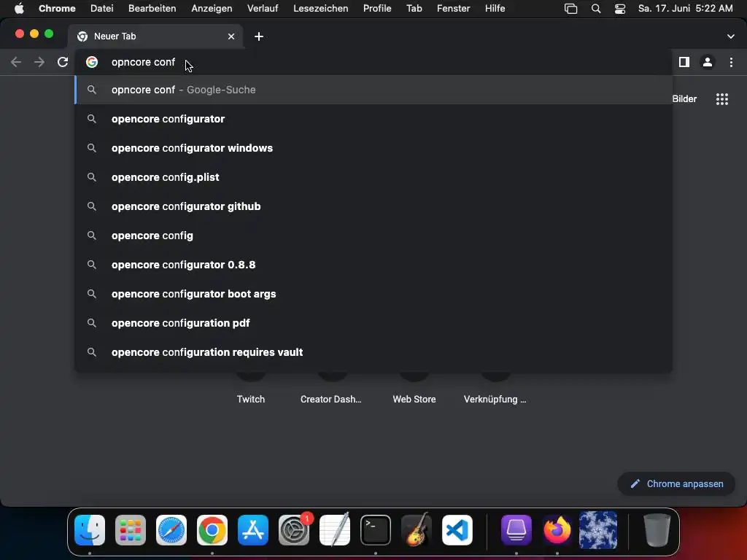Pick 'opencore config.plist' suggestion

pyautogui.click(x=373, y=177)
